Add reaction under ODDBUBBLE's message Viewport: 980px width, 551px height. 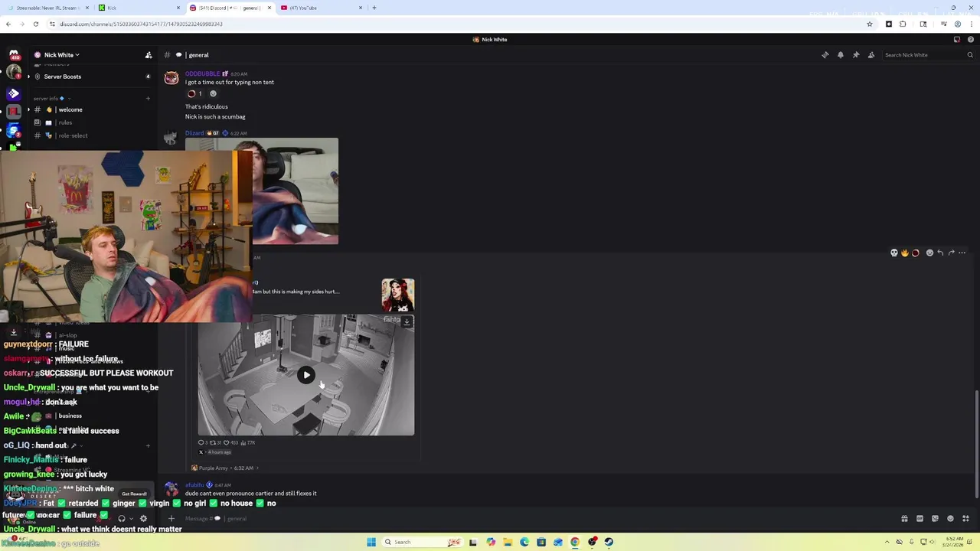point(214,94)
